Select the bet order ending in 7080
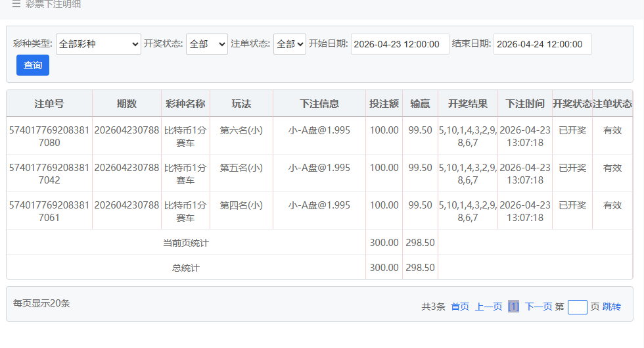Screen dimensions: 644x348 [x=49, y=136]
